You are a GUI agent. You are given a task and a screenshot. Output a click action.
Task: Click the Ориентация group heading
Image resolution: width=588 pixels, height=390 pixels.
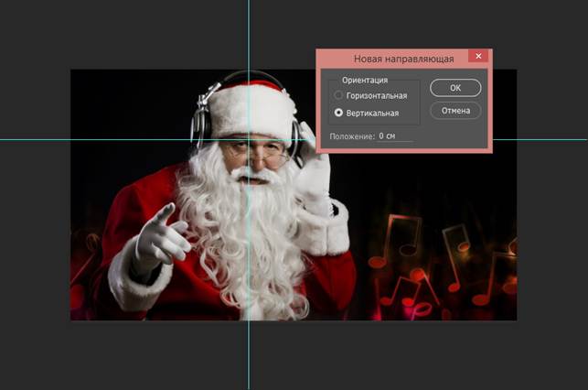365,80
